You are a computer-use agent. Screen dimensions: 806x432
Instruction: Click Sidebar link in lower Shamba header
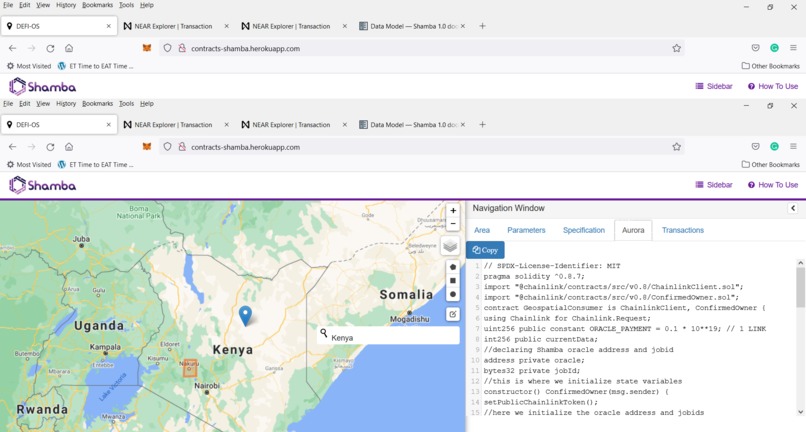pos(713,185)
